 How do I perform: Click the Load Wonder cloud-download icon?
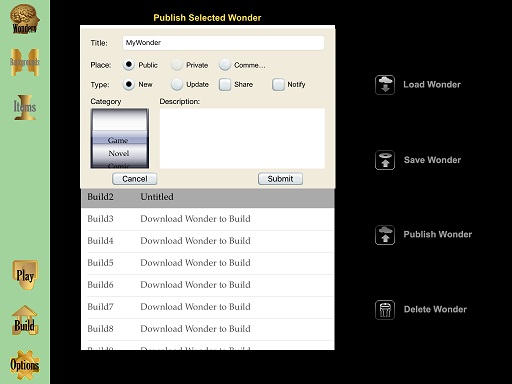tap(385, 85)
